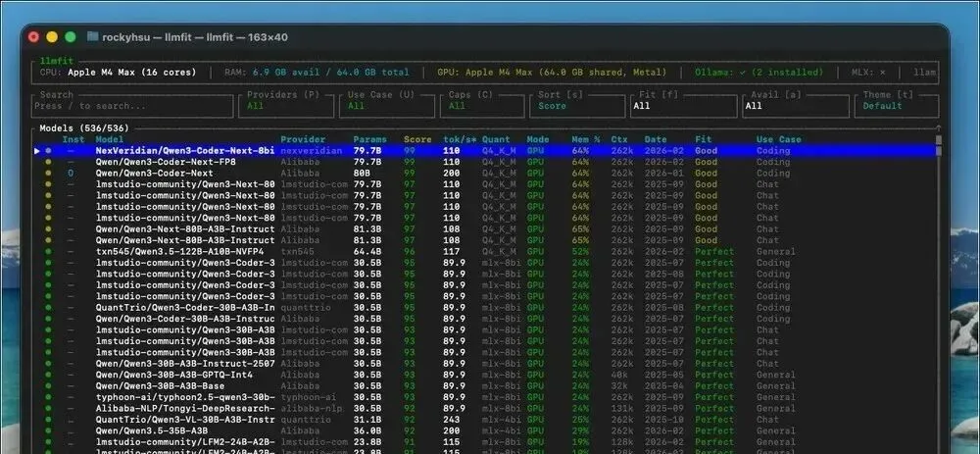Click the 80B params value

point(362,174)
